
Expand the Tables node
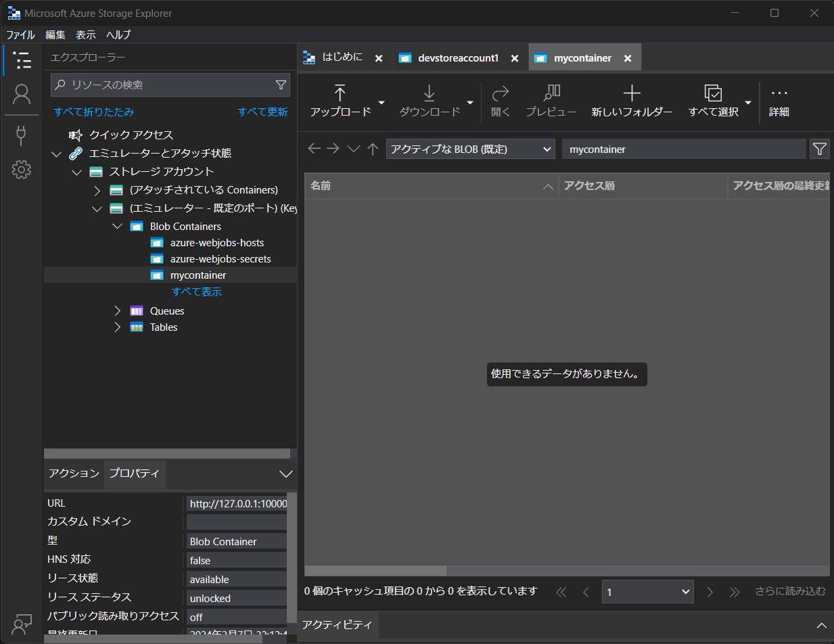117,327
